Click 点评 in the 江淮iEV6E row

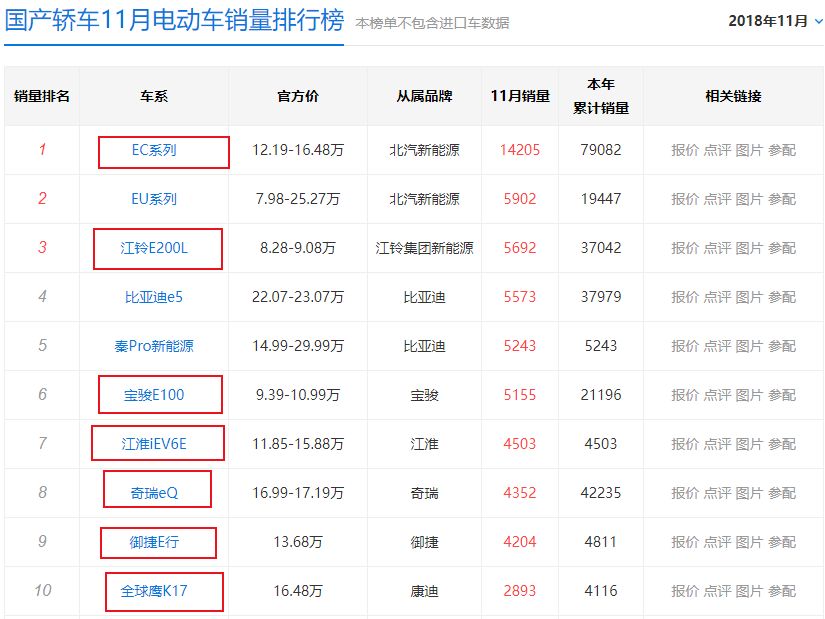point(717,444)
